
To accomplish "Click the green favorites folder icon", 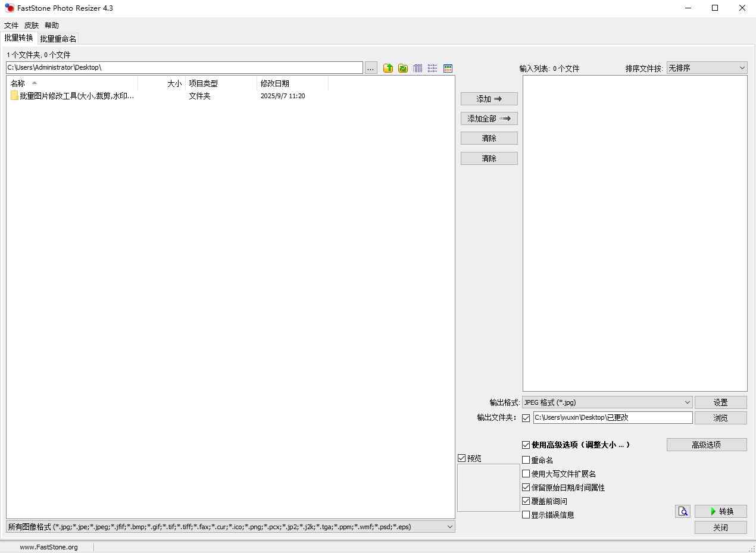I will [x=403, y=68].
